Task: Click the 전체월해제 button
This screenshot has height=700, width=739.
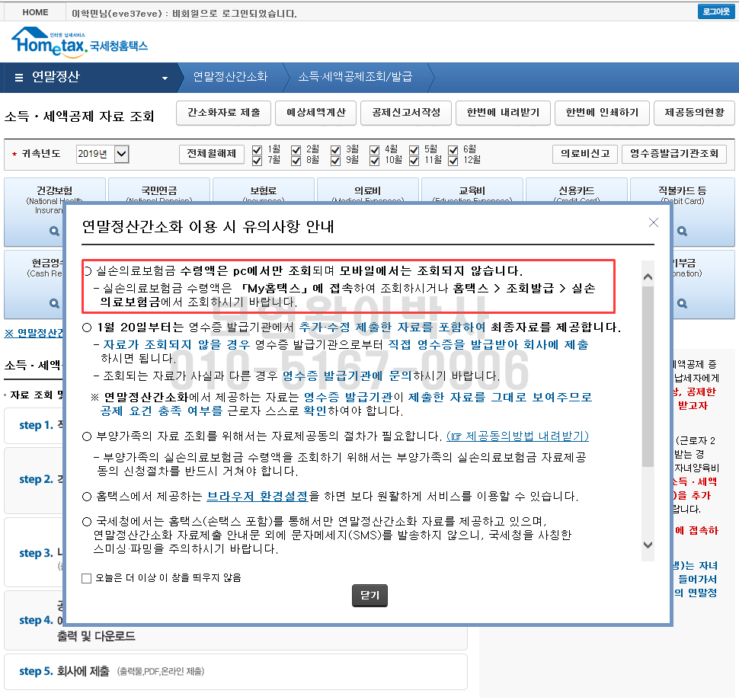Action: (212, 154)
